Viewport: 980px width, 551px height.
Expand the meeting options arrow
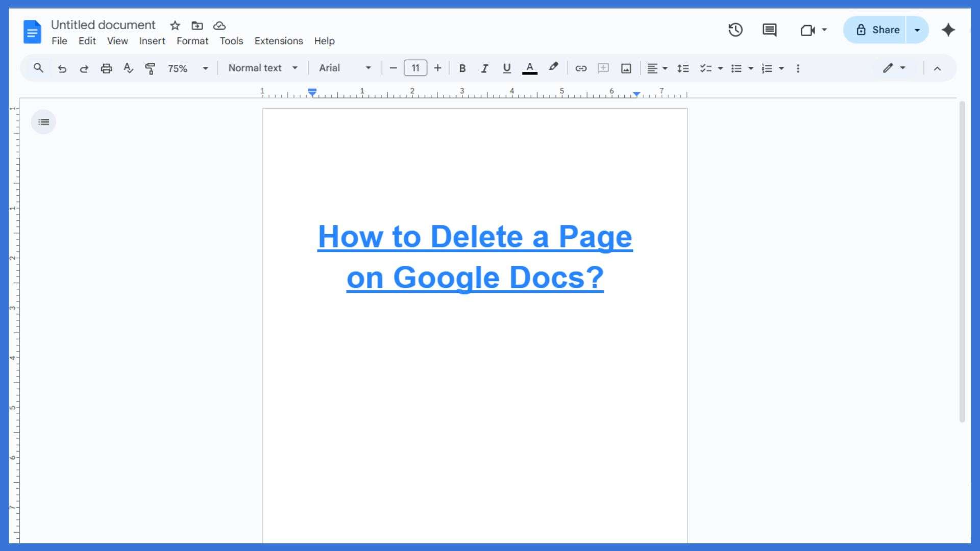pos(824,30)
